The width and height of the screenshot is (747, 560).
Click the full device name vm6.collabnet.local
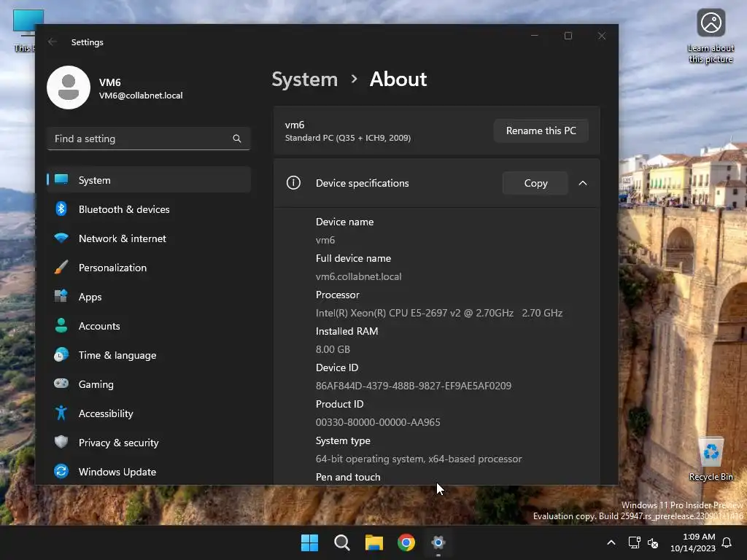[x=358, y=276]
